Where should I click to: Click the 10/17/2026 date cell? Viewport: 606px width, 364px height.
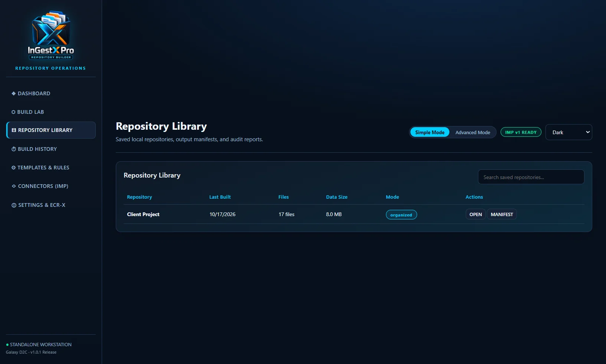point(222,214)
